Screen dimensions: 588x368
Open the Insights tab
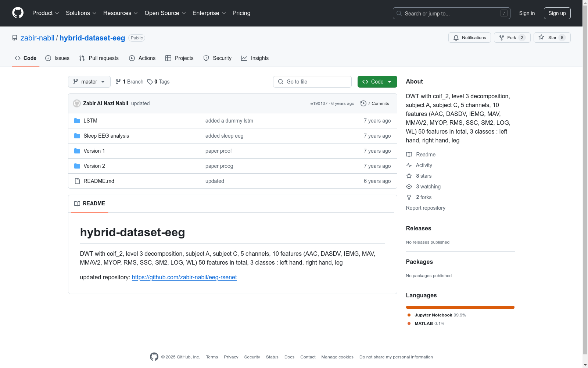(x=255, y=58)
